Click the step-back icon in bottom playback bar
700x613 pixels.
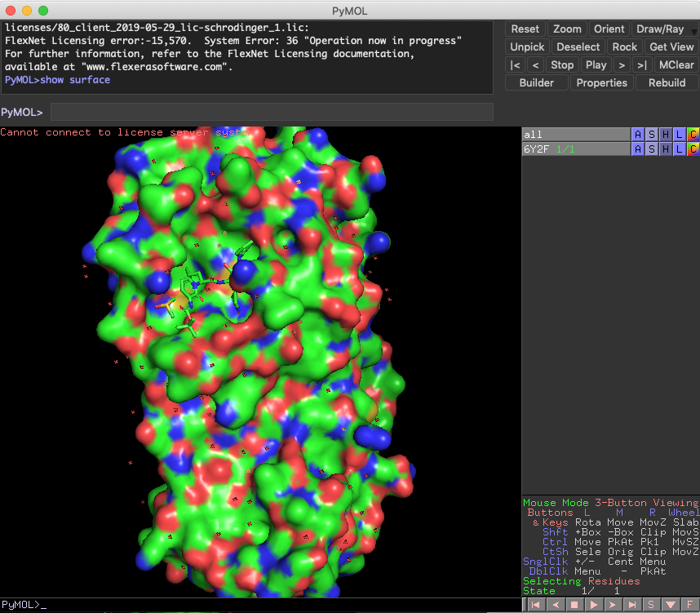(556, 605)
